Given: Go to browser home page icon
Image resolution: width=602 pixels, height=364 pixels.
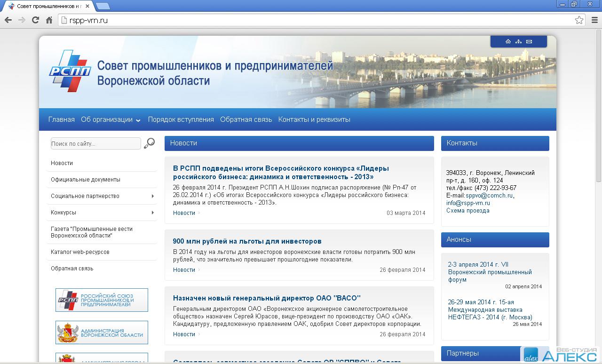Looking at the screenshot, I should 49,20.
